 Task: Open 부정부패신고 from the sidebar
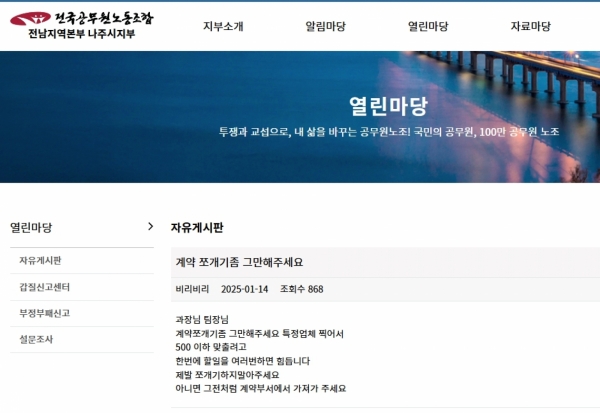pyautogui.click(x=44, y=313)
